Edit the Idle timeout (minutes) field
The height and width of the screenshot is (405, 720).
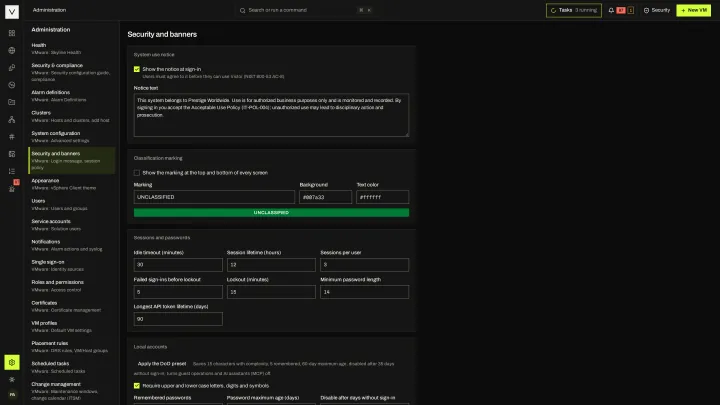178,264
